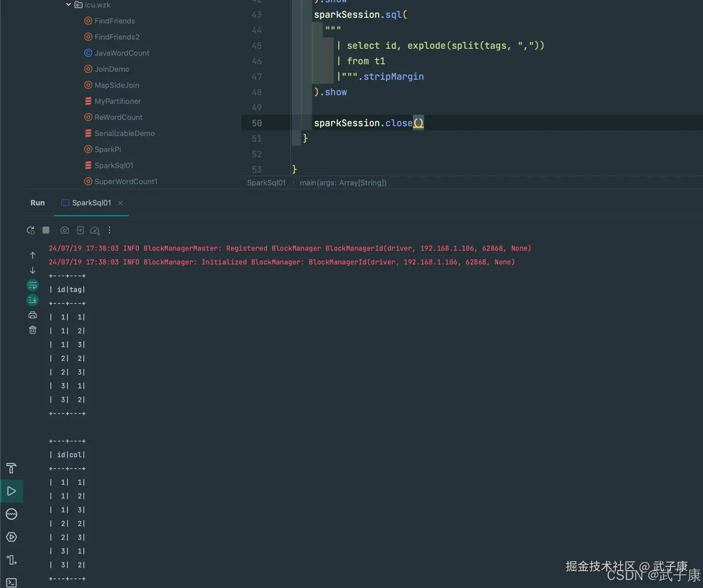Open the dependencies/structure sidebar icon
Screen dimensions: 703x588
[x=12, y=560]
